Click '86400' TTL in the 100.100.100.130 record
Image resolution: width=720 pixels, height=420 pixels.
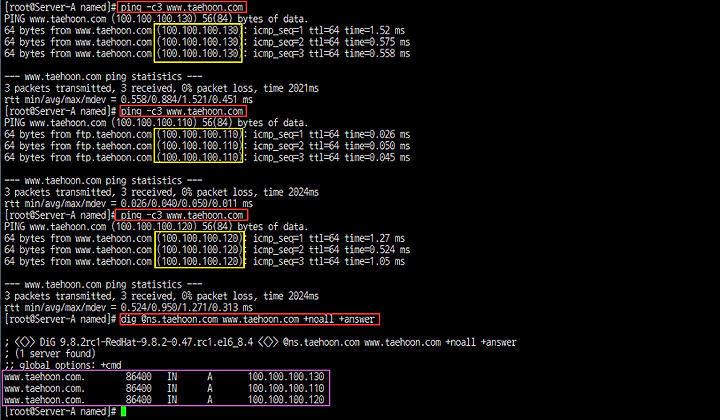pyautogui.click(x=139, y=376)
